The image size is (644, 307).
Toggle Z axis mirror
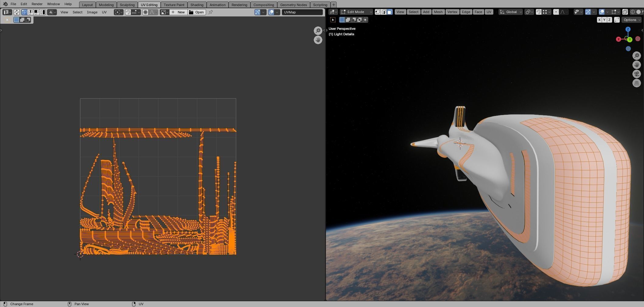(x=609, y=20)
